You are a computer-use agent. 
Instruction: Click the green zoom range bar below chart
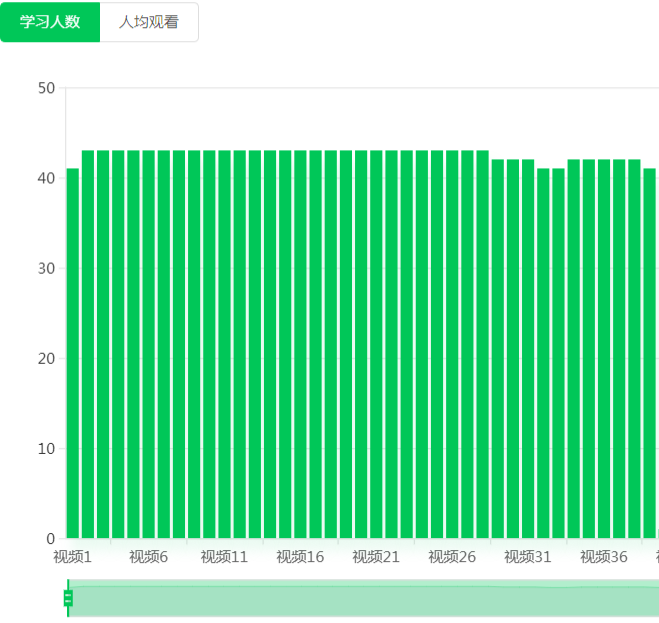(360, 598)
